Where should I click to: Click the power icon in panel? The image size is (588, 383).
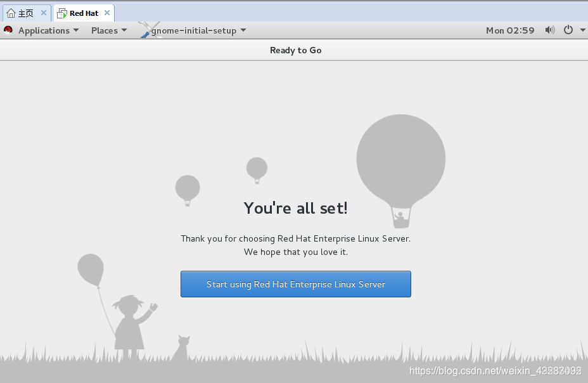point(568,30)
